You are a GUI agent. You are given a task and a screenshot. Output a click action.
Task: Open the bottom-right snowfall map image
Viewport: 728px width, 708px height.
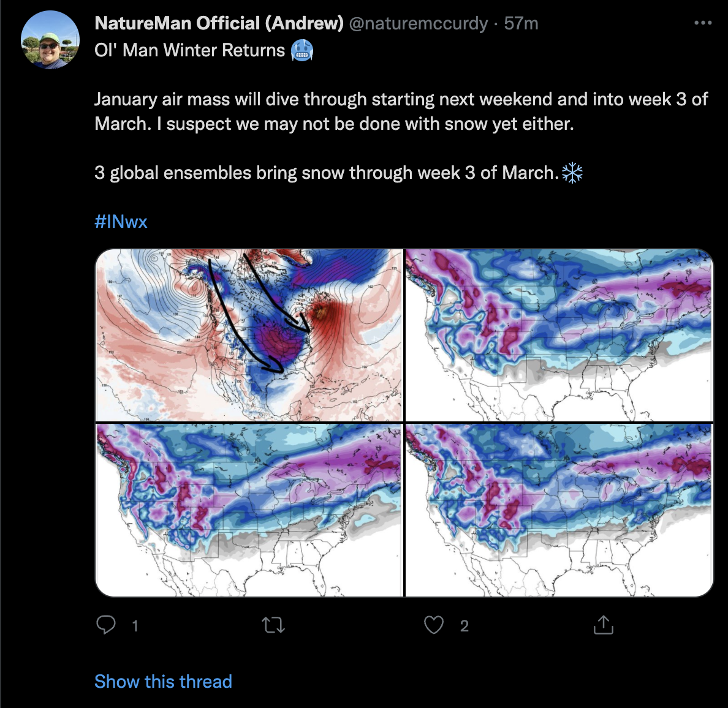point(559,510)
